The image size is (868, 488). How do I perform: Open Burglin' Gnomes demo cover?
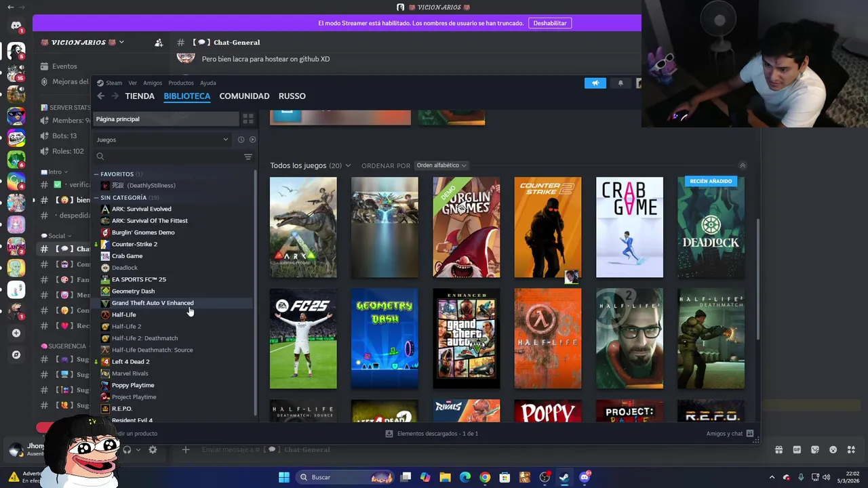(x=467, y=228)
